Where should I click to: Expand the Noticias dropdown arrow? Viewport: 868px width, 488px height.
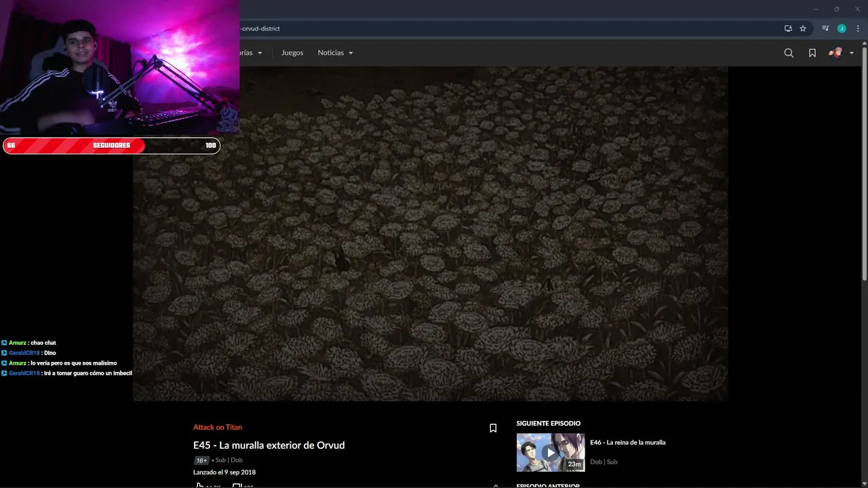pyautogui.click(x=351, y=54)
